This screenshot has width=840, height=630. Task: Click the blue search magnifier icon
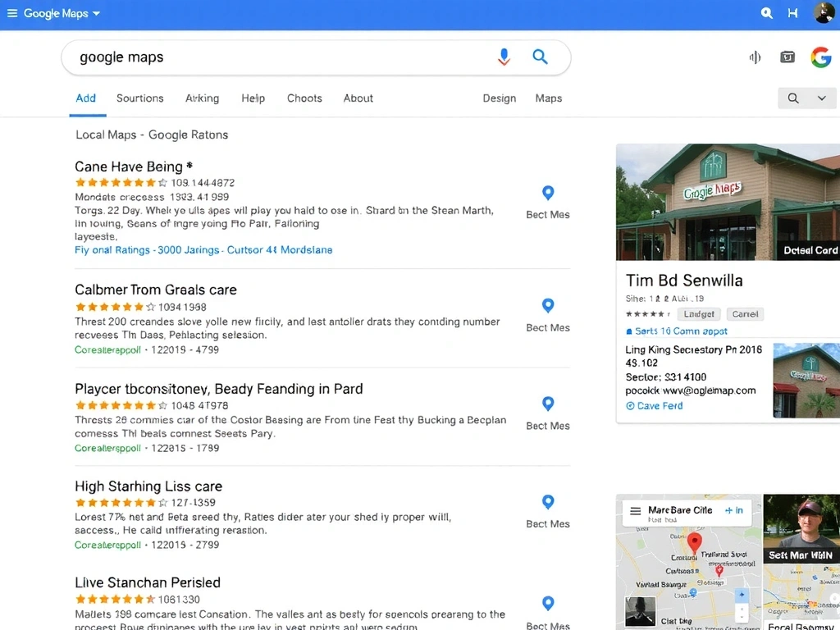pos(540,57)
